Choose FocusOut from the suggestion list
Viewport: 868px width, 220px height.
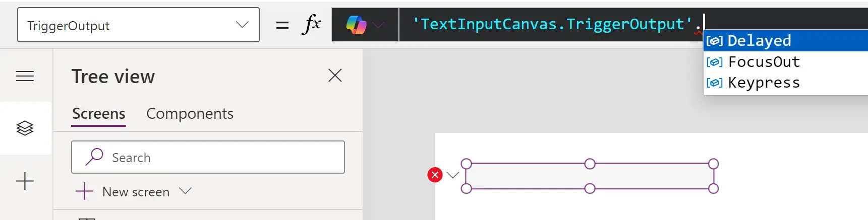[764, 62]
